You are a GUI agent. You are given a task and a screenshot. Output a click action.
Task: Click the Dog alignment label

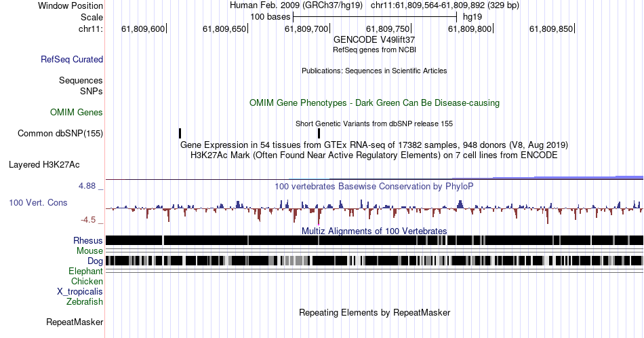tap(95, 261)
